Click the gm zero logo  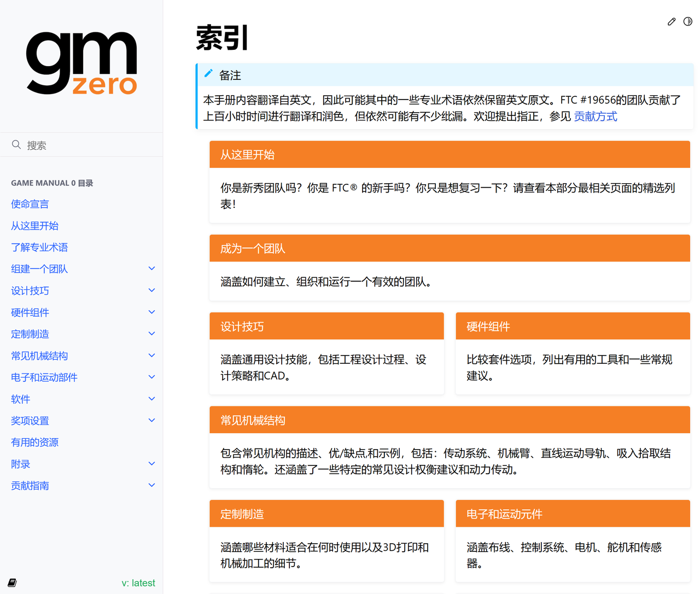coord(81,63)
